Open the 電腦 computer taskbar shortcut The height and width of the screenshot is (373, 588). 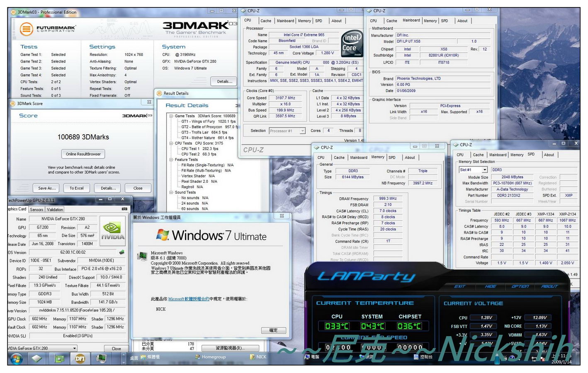coord(312,357)
